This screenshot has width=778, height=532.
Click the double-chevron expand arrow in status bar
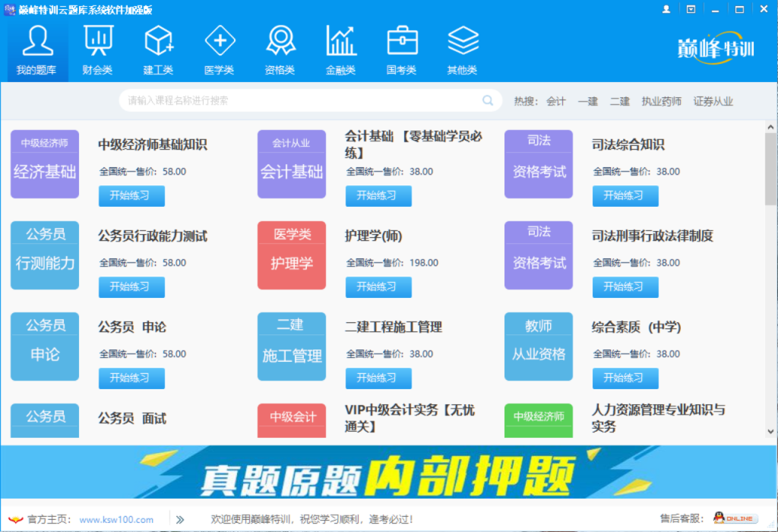180,520
